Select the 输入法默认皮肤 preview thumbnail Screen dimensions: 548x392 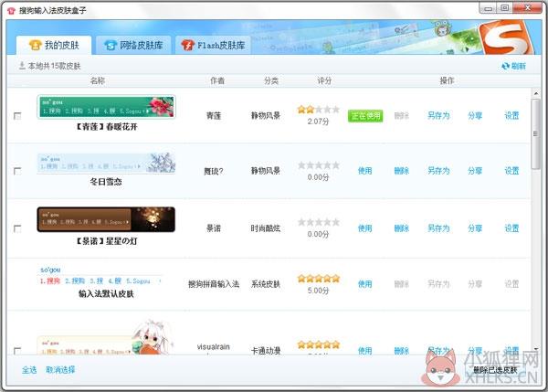point(100,276)
